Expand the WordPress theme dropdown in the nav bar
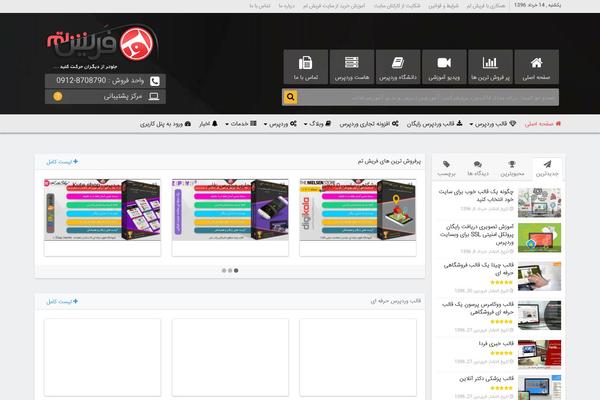This screenshot has width=600, height=400. 492,124
